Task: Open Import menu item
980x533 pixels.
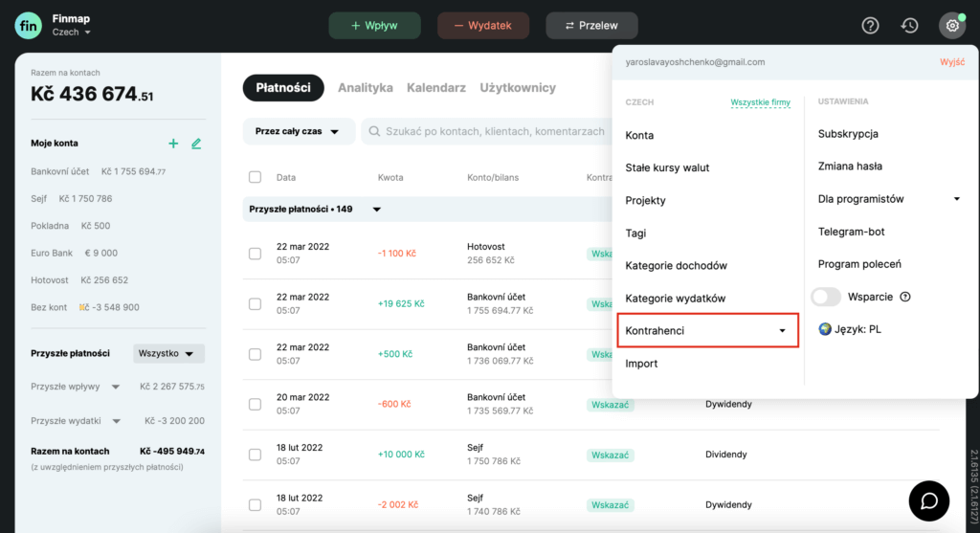Action: [641, 363]
